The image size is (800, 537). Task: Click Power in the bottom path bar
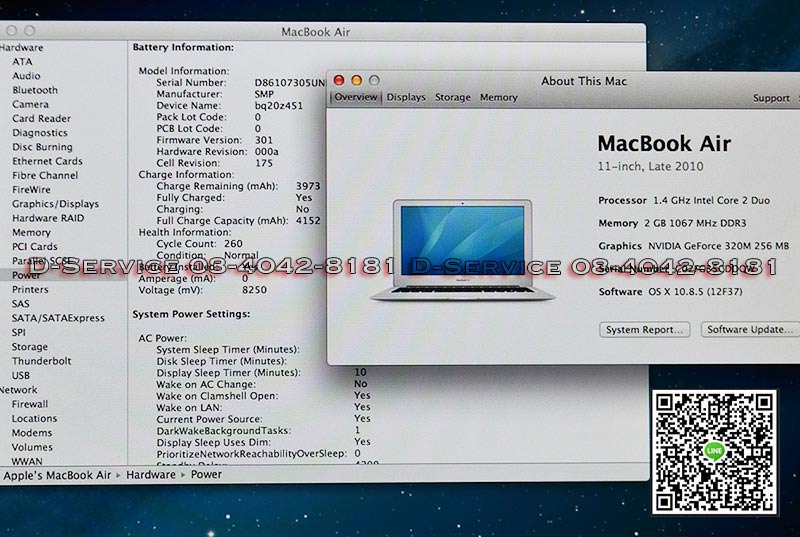(206, 474)
